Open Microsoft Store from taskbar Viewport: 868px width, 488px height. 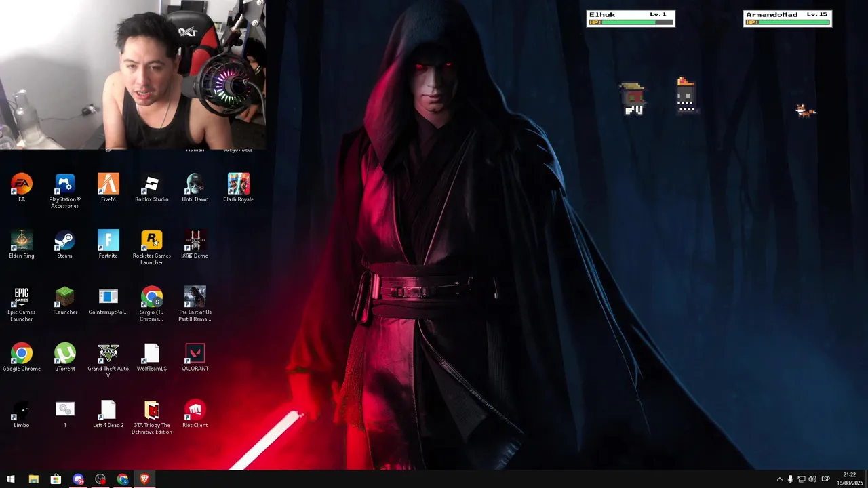(x=56, y=479)
